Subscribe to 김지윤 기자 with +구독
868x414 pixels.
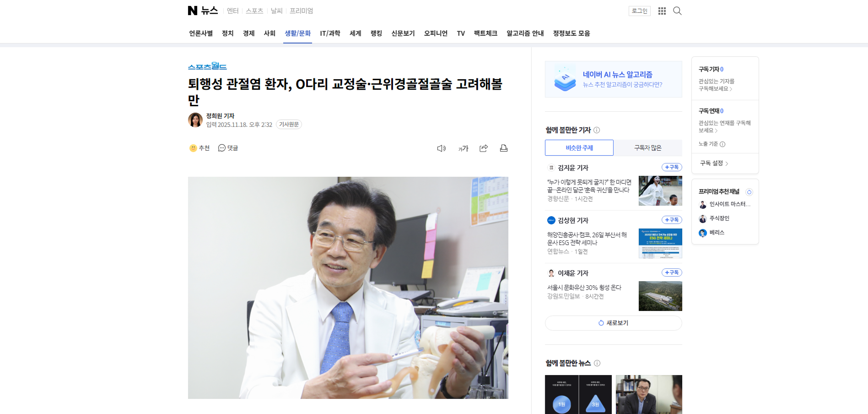pyautogui.click(x=671, y=167)
